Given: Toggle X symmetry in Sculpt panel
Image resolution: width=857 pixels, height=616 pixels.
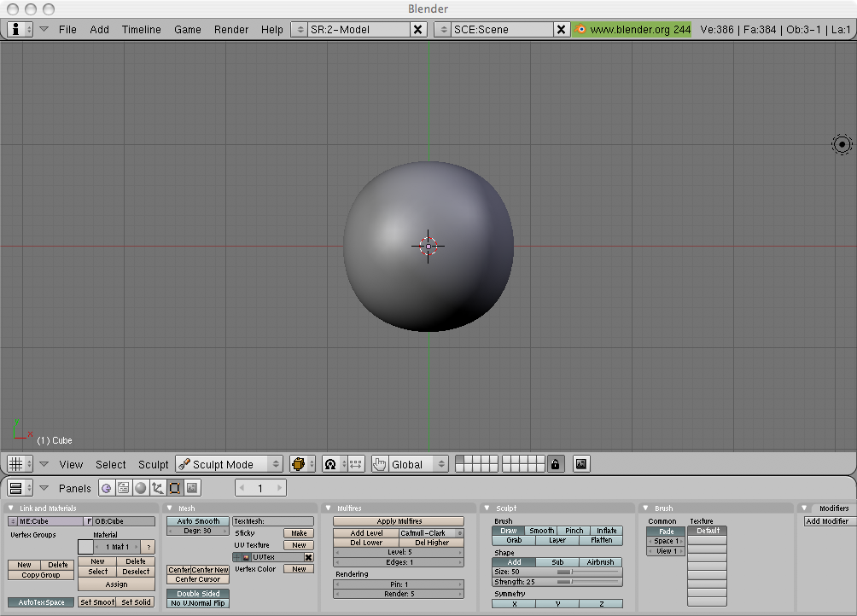Looking at the screenshot, I should 513,603.
